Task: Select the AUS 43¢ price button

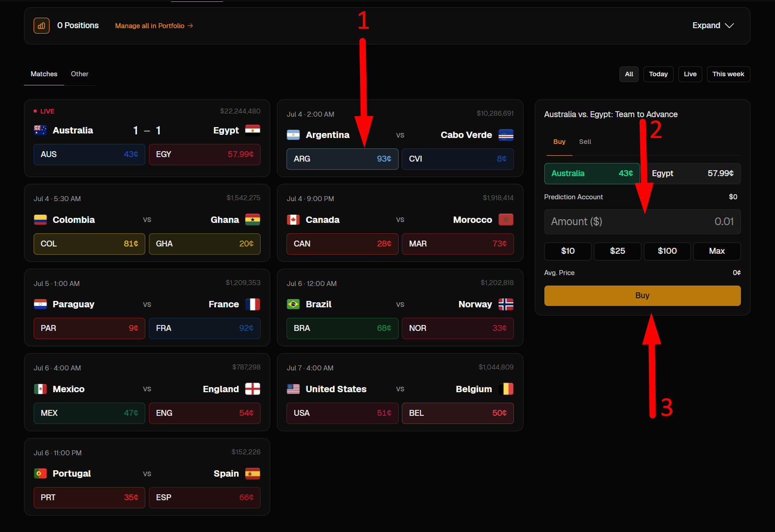Action: pyautogui.click(x=89, y=154)
